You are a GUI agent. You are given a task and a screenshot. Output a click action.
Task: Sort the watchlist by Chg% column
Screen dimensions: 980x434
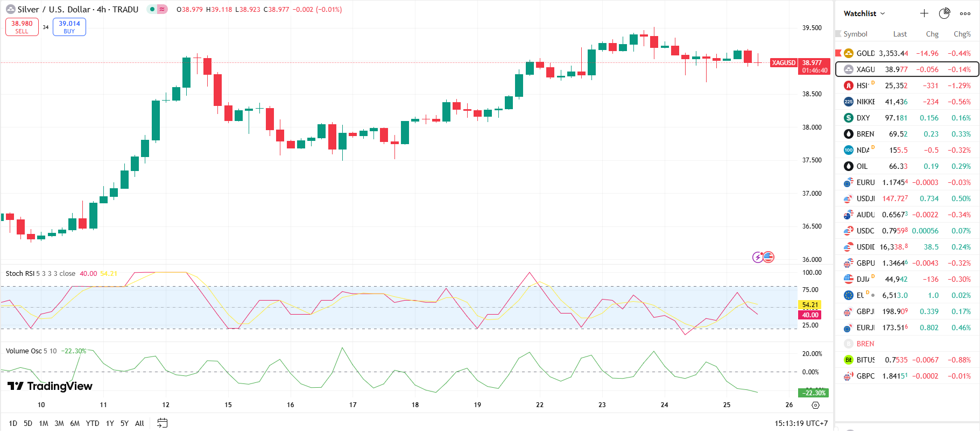click(x=962, y=34)
